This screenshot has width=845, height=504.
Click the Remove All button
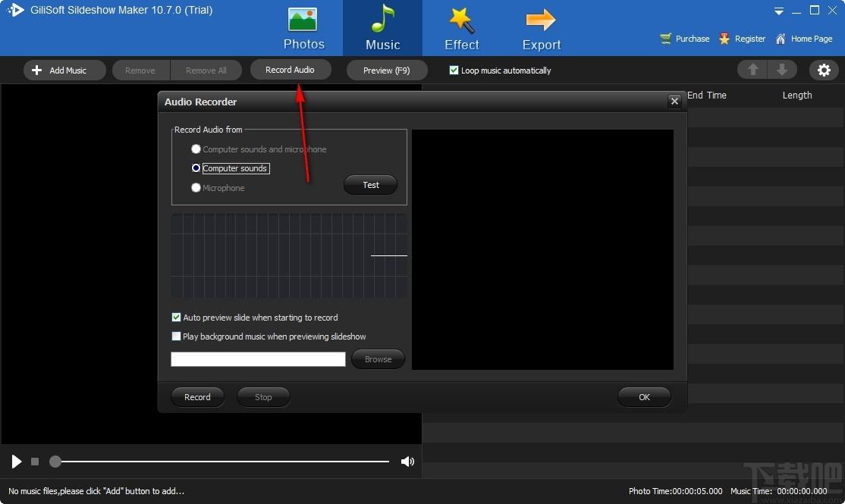(x=206, y=70)
